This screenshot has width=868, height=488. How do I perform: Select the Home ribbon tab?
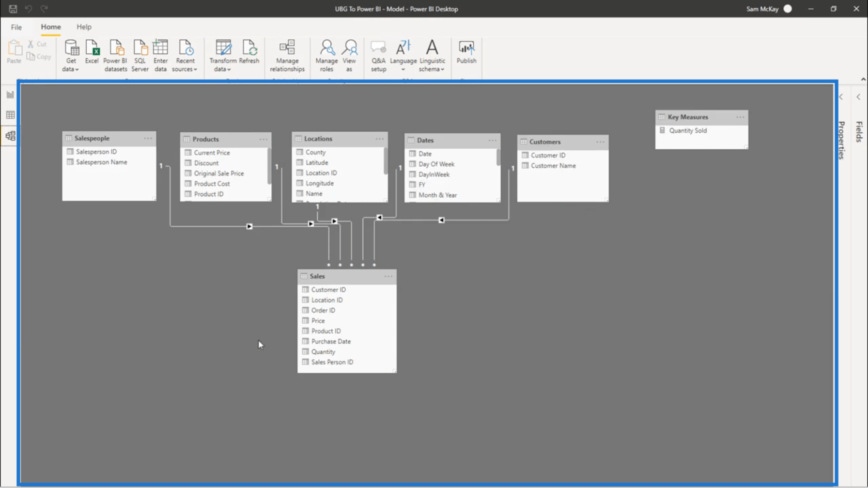(51, 27)
